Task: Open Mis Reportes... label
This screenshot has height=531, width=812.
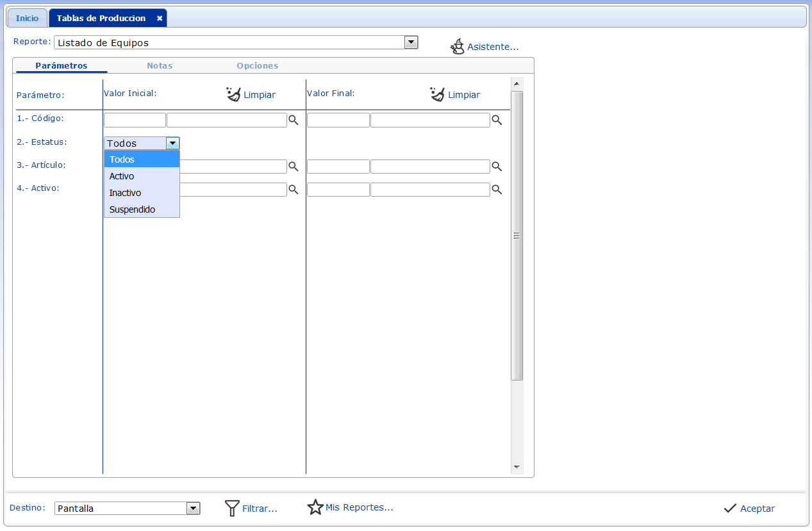Action: pos(359,507)
